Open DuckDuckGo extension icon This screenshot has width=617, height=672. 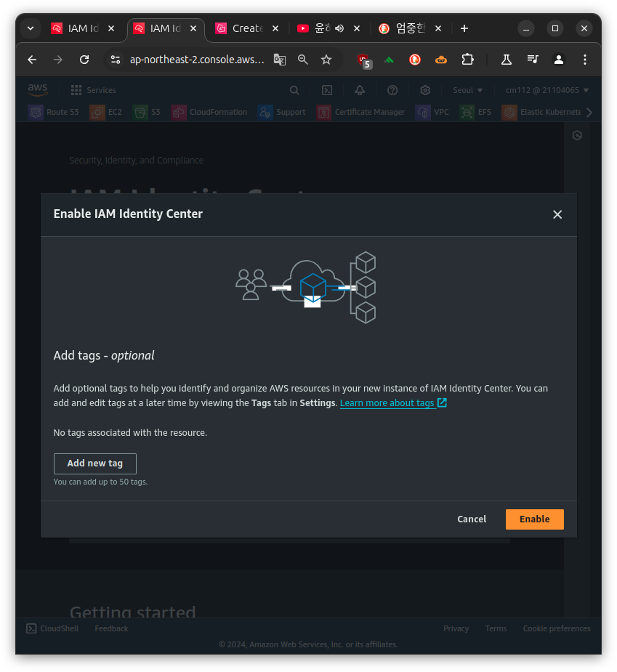click(415, 60)
